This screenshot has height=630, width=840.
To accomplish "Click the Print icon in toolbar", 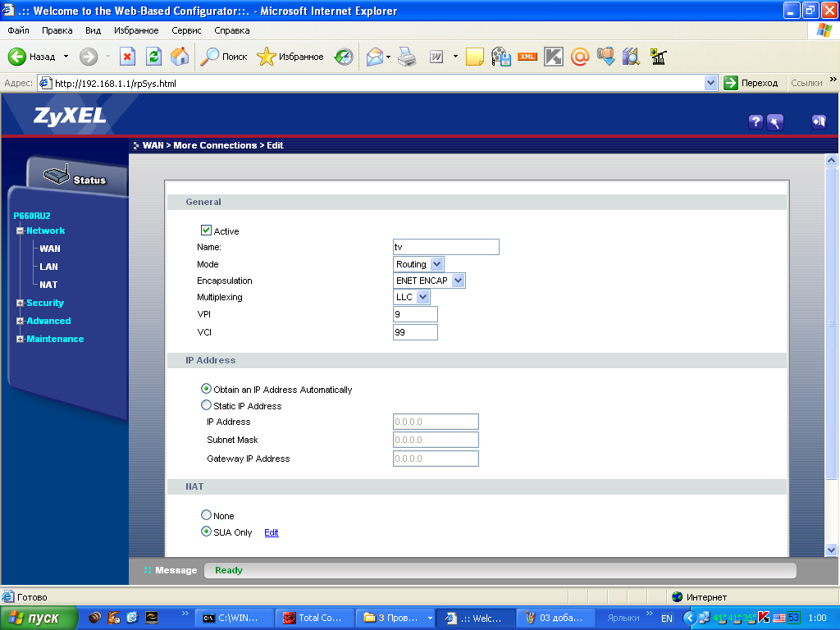I will pos(407,57).
